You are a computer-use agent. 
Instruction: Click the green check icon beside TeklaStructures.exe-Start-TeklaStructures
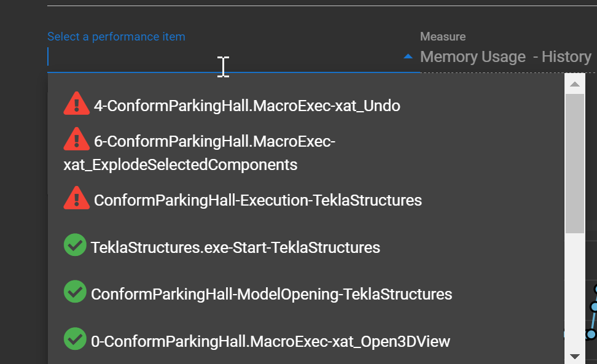click(x=74, y=245)
